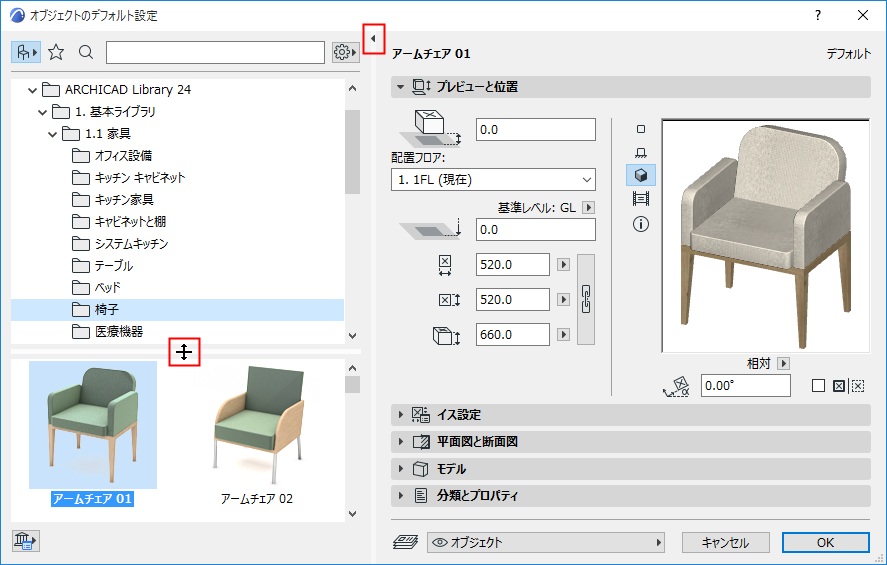This screenshot has height=565, width=887.
Task: Collapse ARCHICAD Library 24 tree node
Action: click(32, 90)
